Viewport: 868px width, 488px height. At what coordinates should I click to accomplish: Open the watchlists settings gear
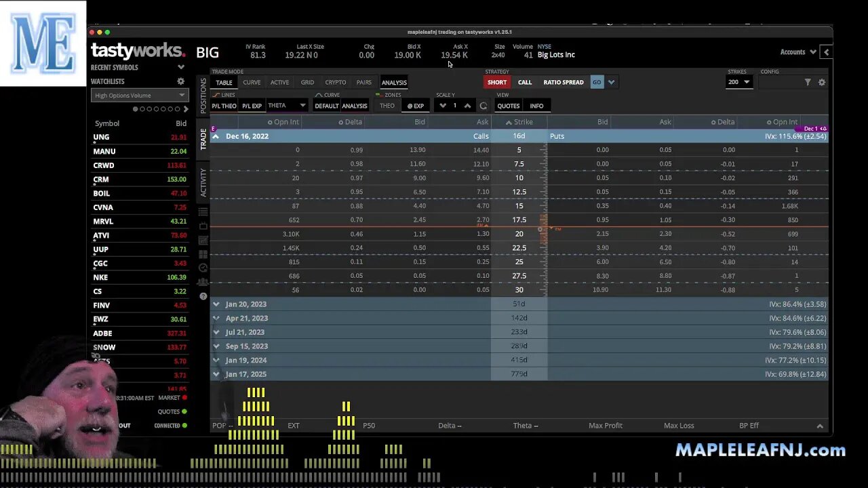[x=181, y=81]
